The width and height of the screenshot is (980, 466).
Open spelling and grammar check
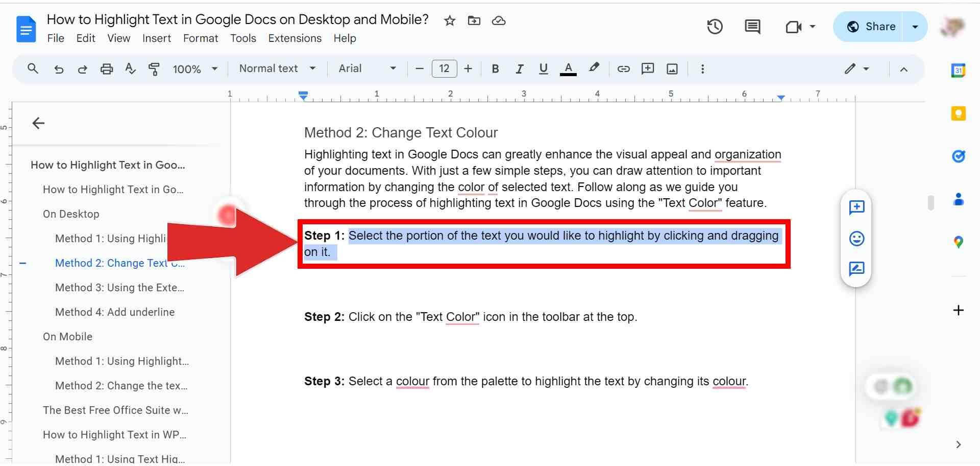coord(130,68)
